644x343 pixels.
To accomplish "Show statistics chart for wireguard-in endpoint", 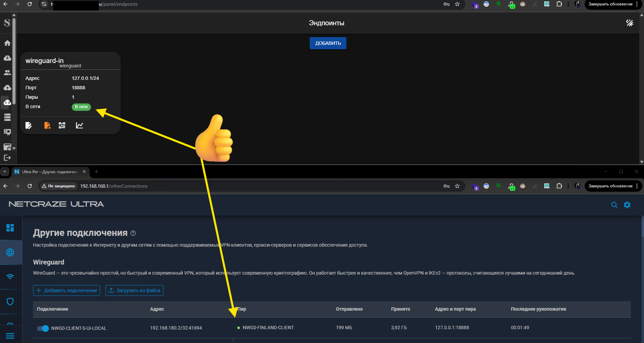I will 80,125.
